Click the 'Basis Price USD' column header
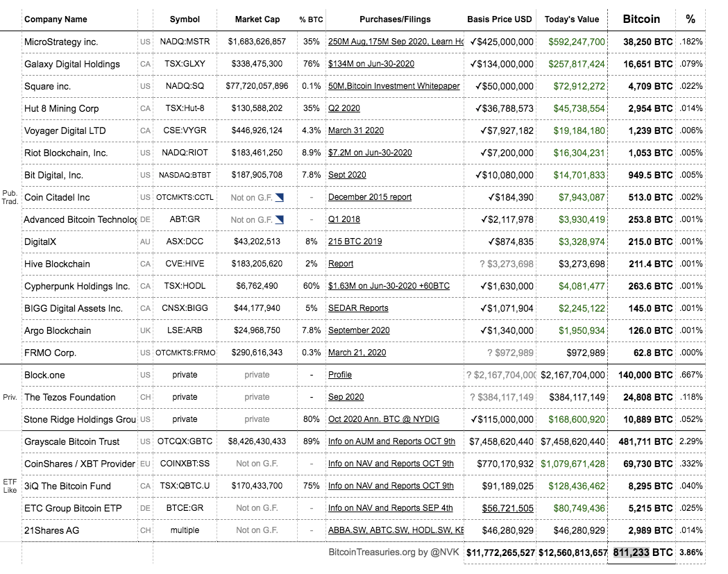The image size is (728, 574). point(500,19)
